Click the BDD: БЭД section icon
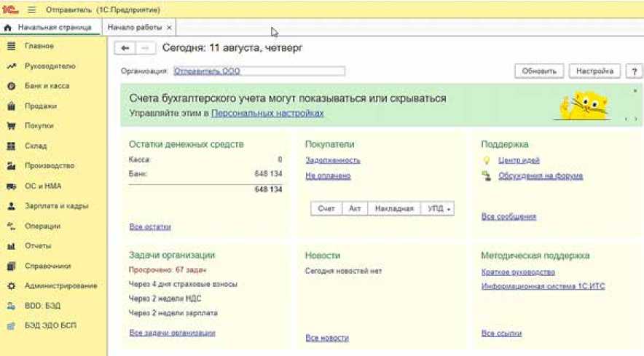The image size is (644, 356). click(12, 306)
